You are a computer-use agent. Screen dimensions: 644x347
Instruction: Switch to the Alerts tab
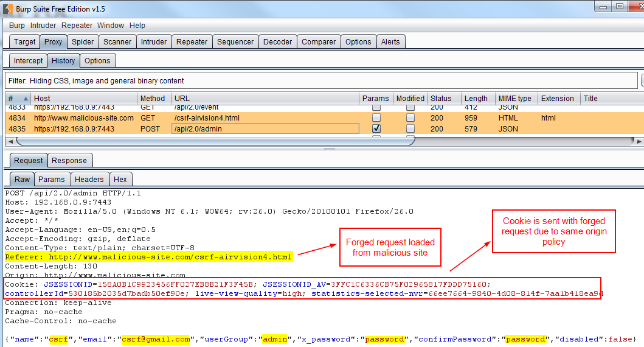pyautogui.click(x=390, y=41)
